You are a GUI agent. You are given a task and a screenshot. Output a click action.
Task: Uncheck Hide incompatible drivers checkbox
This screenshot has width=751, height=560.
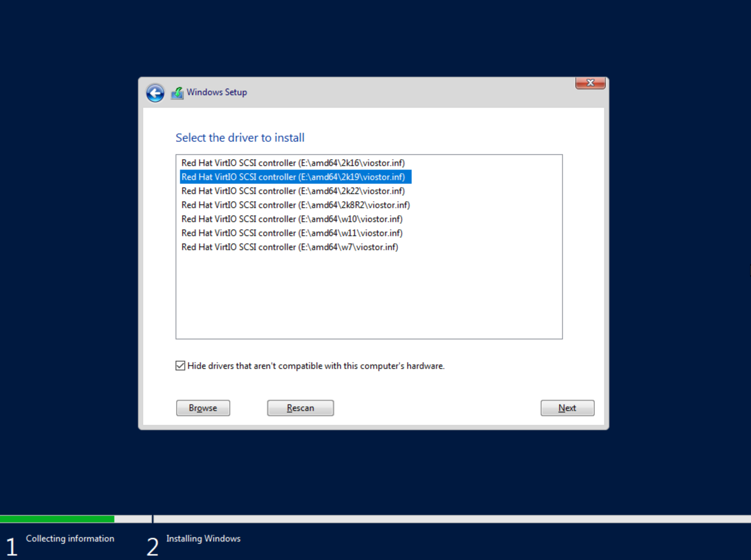180,366
